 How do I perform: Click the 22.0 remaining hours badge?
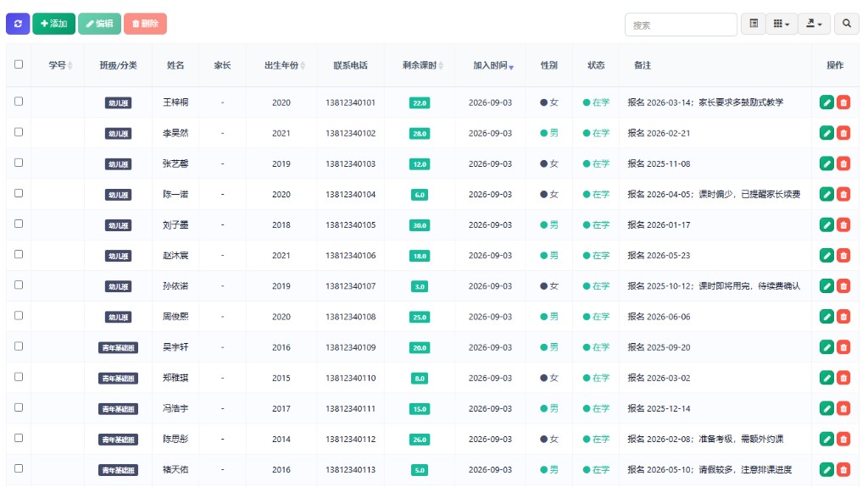pyautogui.click(x=420, y=103)
